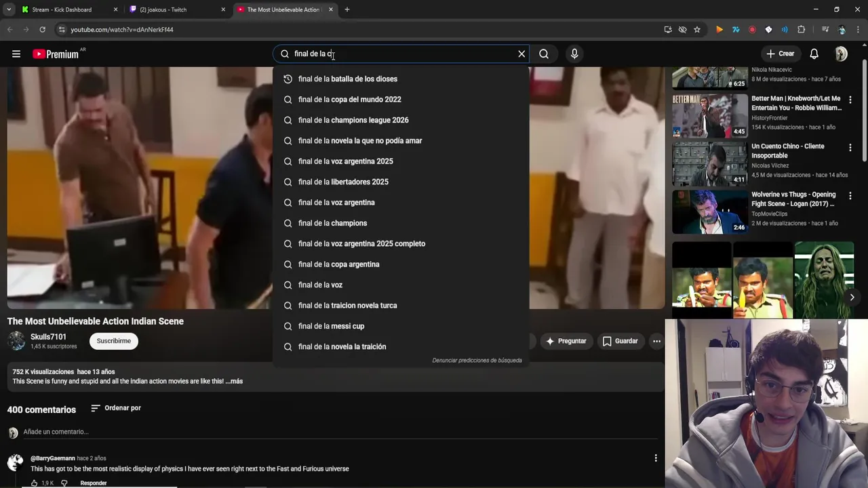Click 'Denunciar predicciones de búsqueda' link

[477, 361]
